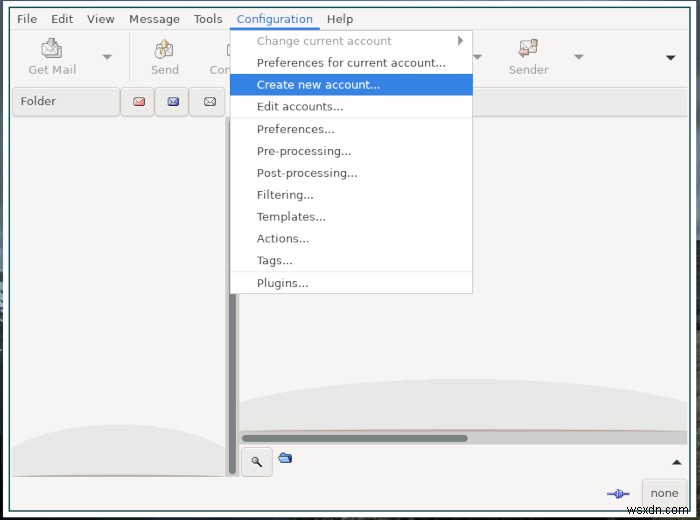This screenshot has height=520, width=700.
Task: Select Create new account
Action: pyautogui.click(x=351, y=85)
